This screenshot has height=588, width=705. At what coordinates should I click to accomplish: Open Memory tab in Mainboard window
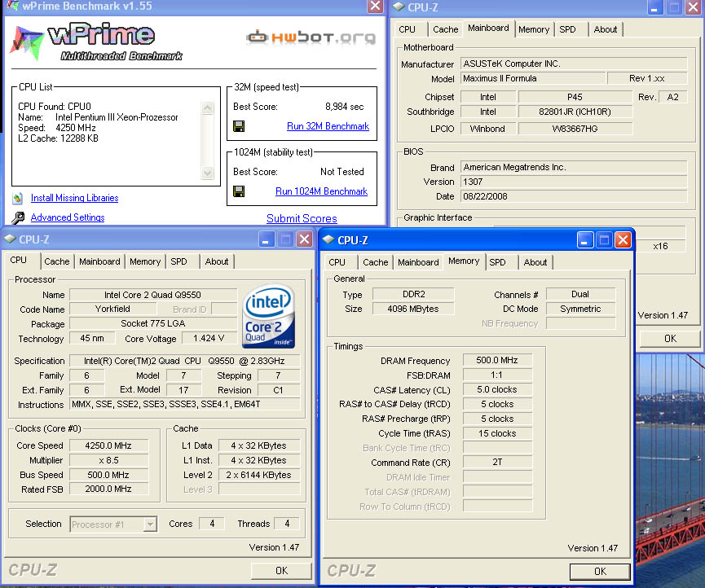pyautogui.click(x=534, y=29)
